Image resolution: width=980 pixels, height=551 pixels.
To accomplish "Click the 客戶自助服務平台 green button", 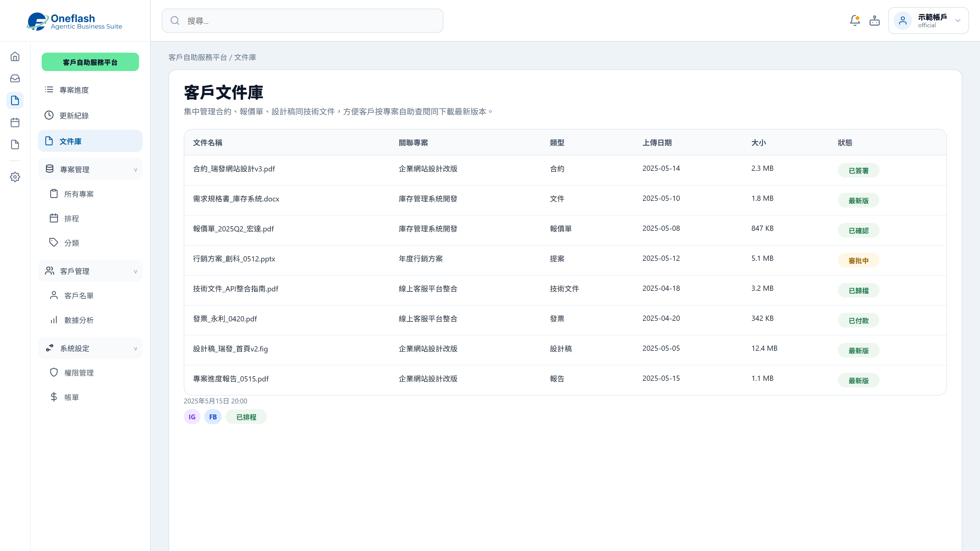I will 90,62.
